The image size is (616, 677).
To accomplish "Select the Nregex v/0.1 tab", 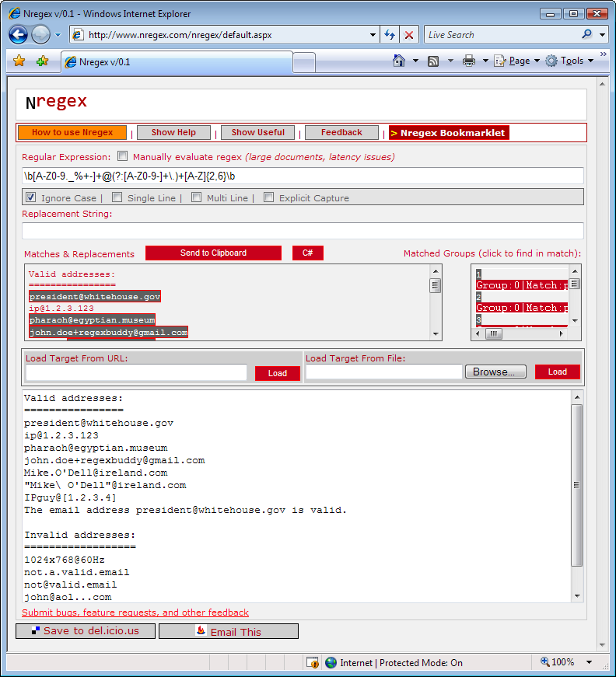I will (177, 62).
